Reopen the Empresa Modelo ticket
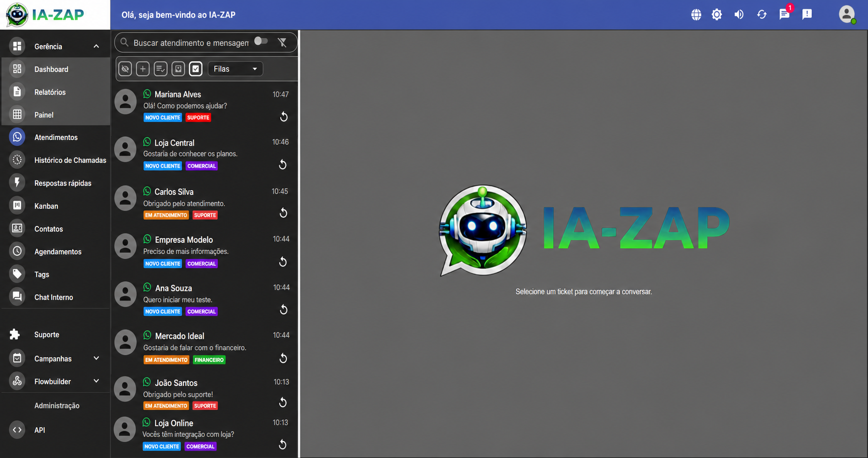Screen dimensions: 868x458 coord(283,262)
